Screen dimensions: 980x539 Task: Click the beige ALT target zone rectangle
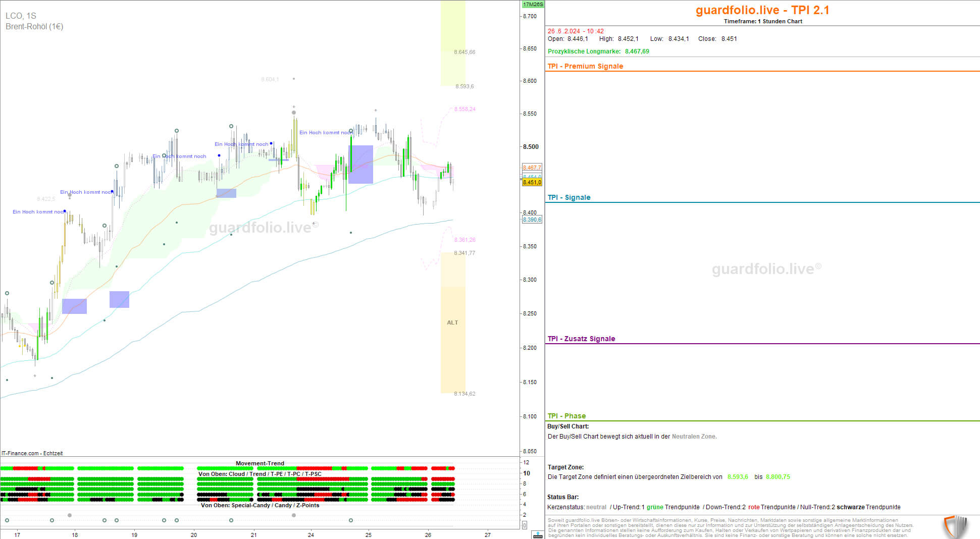coord(453,323)
